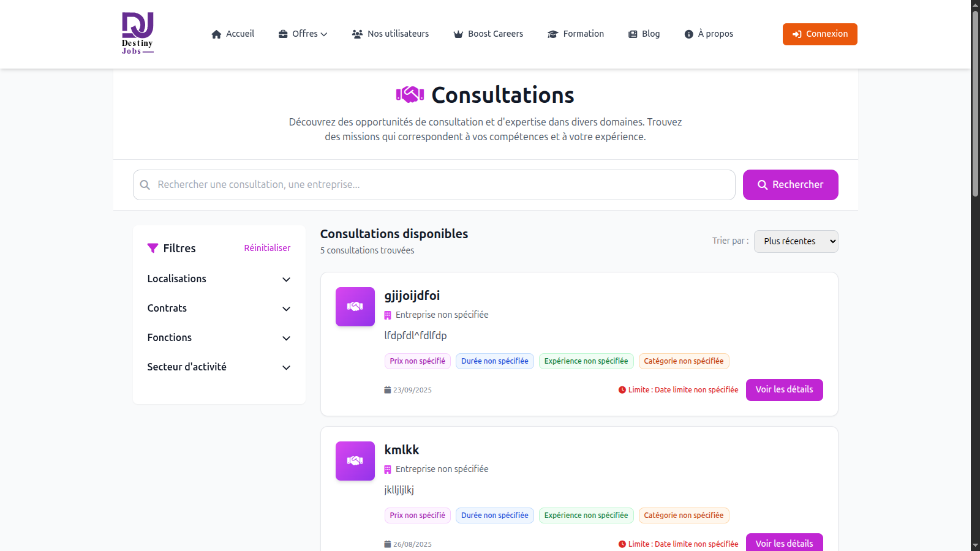Screen dimensions: 980x551
Task: Click the crown icon for Boost Careers
Action: pyautogui.click(x=458, y=34)
